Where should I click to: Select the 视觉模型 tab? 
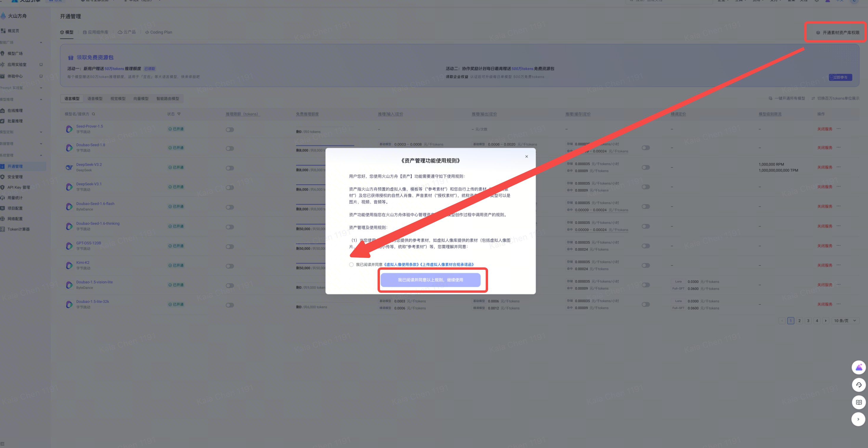click(x=118, y=99)
